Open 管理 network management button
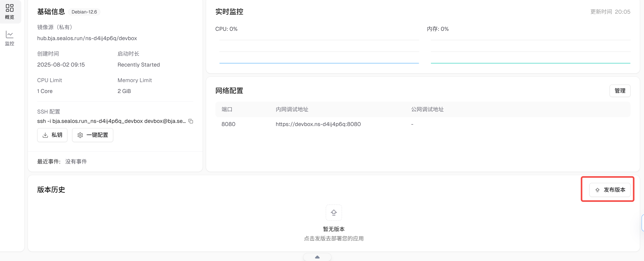Screen dimensions: 644x261 [620, 91]
